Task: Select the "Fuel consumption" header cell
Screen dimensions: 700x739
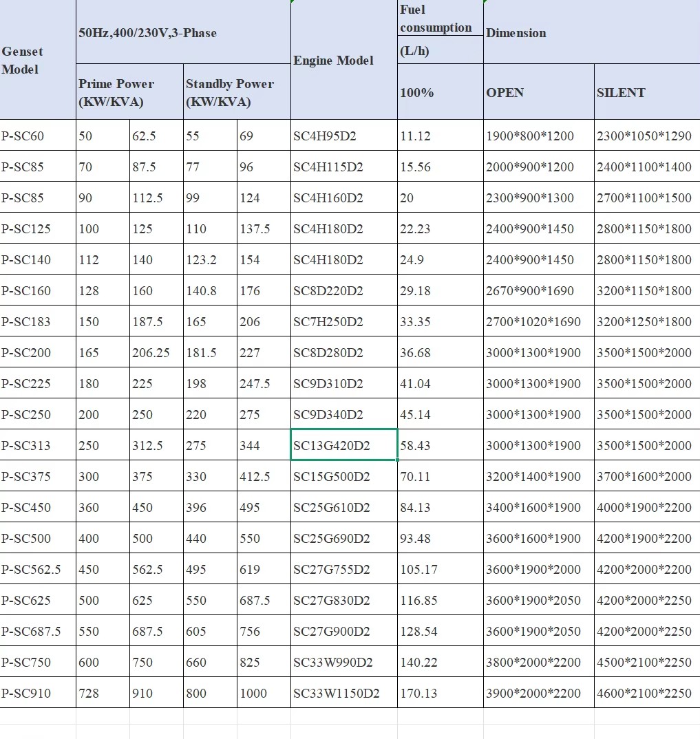Action: pos(441,18)
